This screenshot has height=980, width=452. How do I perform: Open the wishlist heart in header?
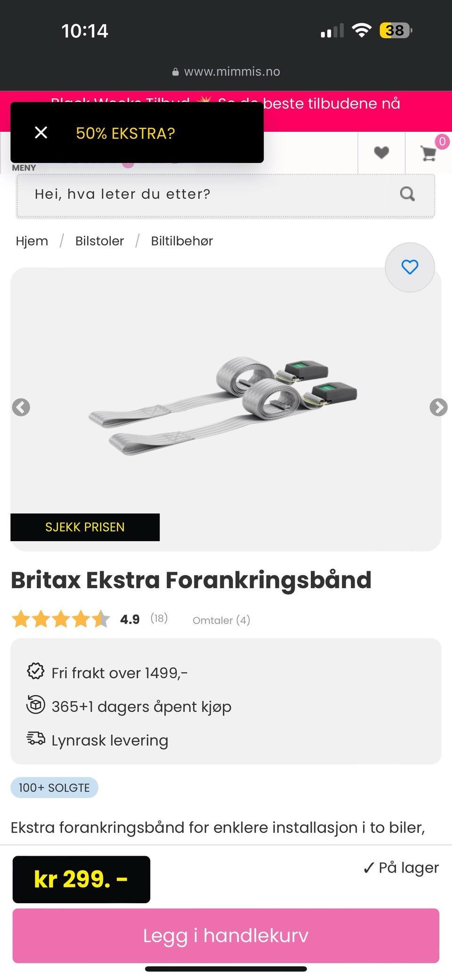[381, 153]
